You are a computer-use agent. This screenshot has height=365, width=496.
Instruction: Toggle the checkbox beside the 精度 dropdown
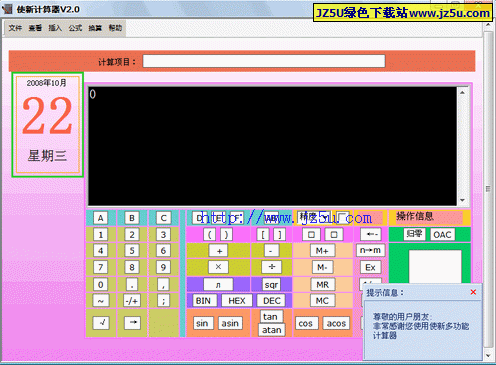point(343,217)
